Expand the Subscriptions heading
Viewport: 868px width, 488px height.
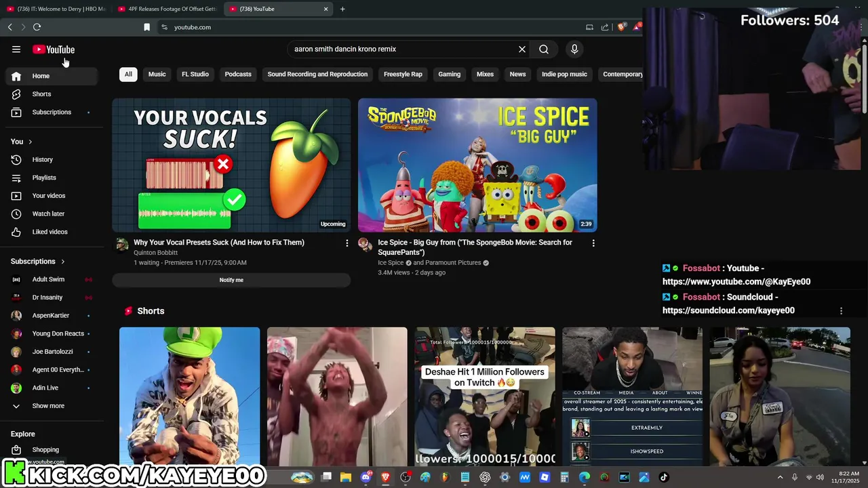coord(38,261)
